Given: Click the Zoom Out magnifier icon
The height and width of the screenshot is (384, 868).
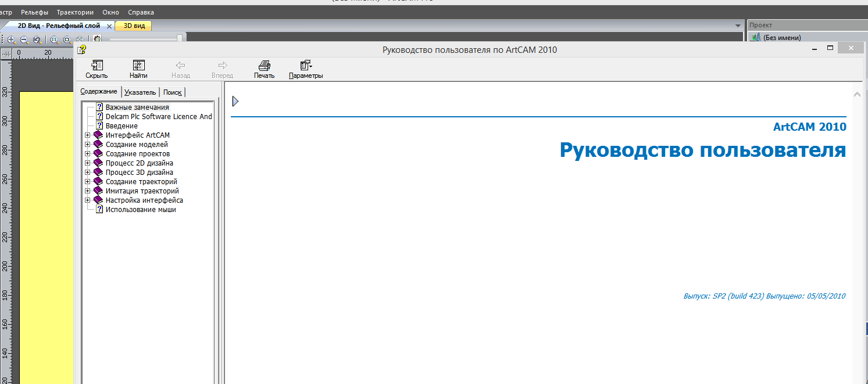Looking at the screenshot, I should [24, 40].
